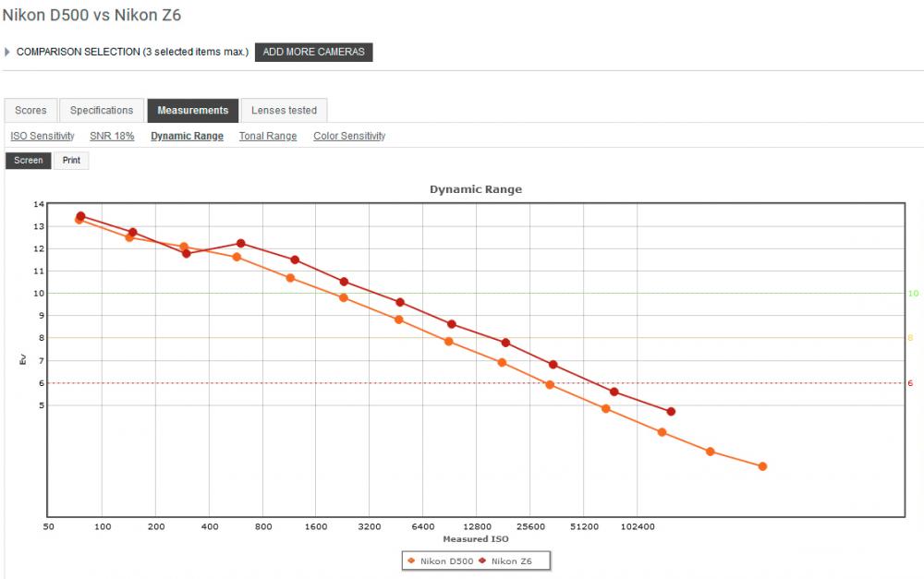Click the Ev y-axis label
Viewport: 924px width, 579px height.
[23, 359]
